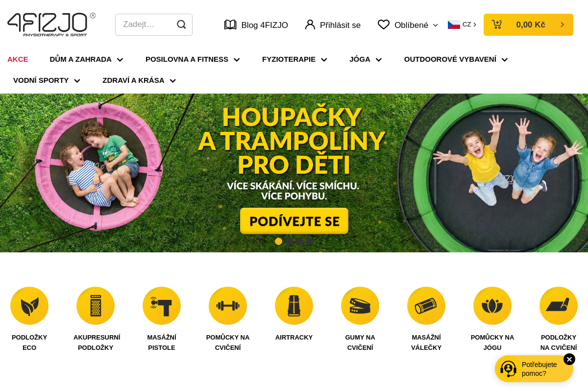Select the acupressure mat category icon
This screenshot has height=392, width=588.
(x=96, y=306)
